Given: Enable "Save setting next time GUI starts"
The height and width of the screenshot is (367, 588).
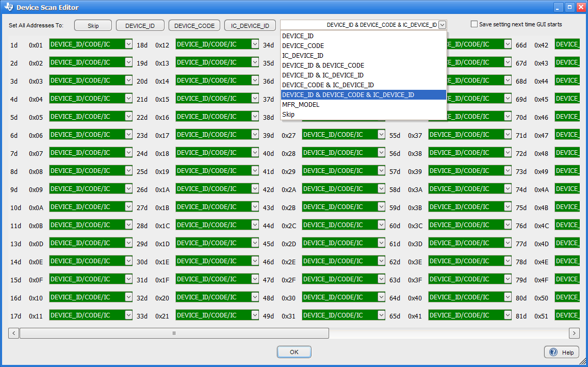Looking at the screenshot, I should (473, 24).
